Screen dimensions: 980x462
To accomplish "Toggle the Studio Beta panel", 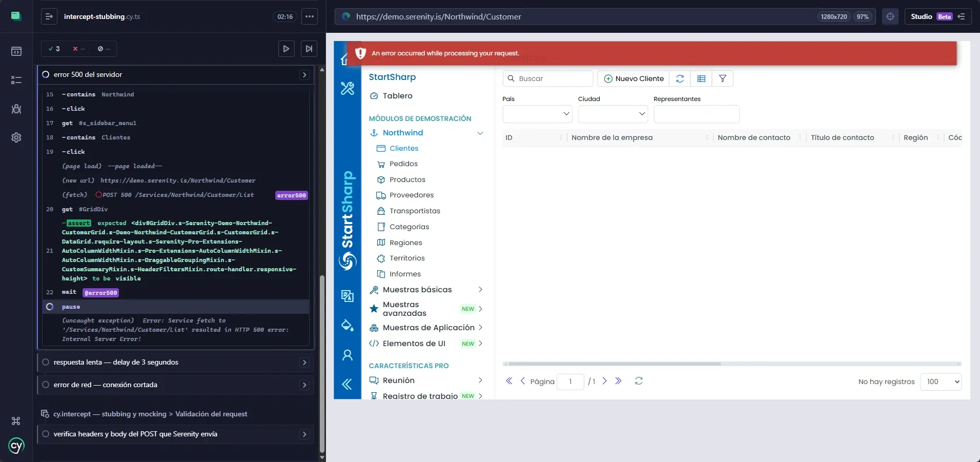I will [x=937, y=16].
